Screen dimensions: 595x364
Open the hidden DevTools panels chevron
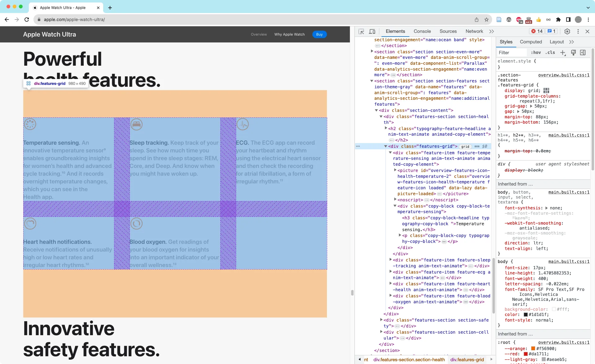coord(492,31)
